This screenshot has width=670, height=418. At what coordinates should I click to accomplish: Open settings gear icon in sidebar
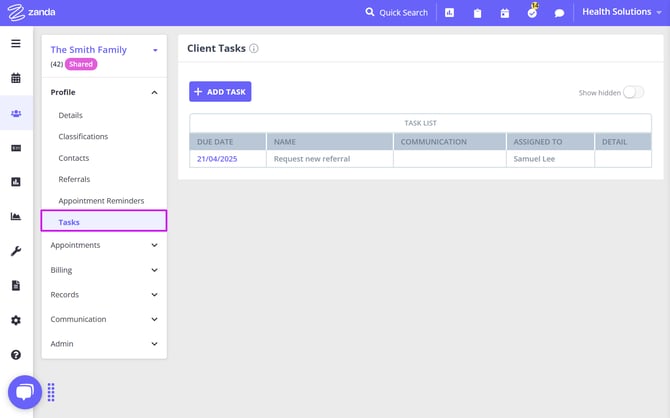point(16,320)
